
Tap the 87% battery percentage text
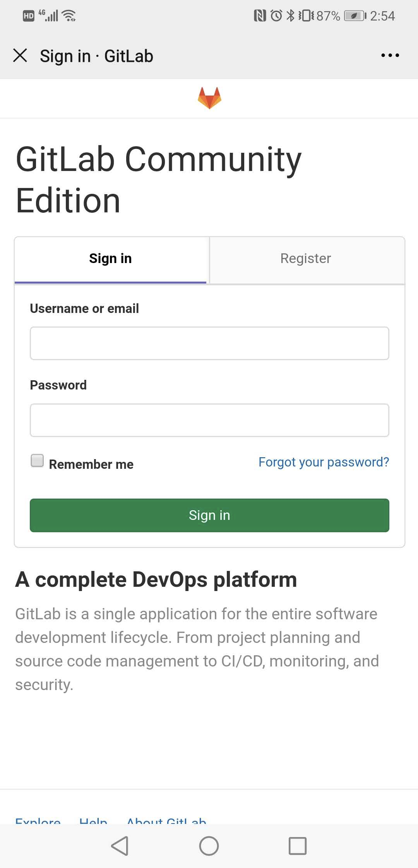click(328, 16)
